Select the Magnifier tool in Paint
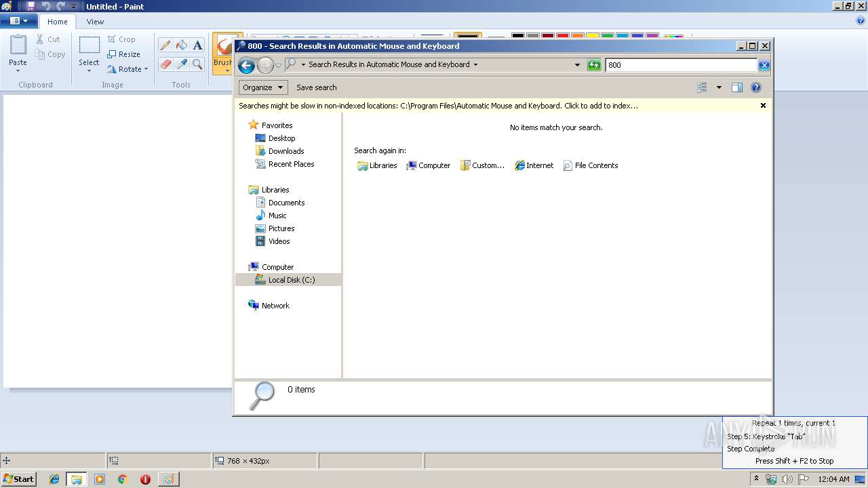Viewport: 868px width, 488px height. tap(197, 64)
